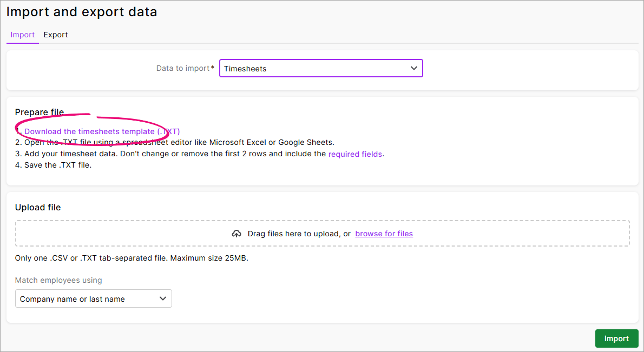Click the "Prepare file" section heading
The image size is (644, 352).
click(40, 112)
